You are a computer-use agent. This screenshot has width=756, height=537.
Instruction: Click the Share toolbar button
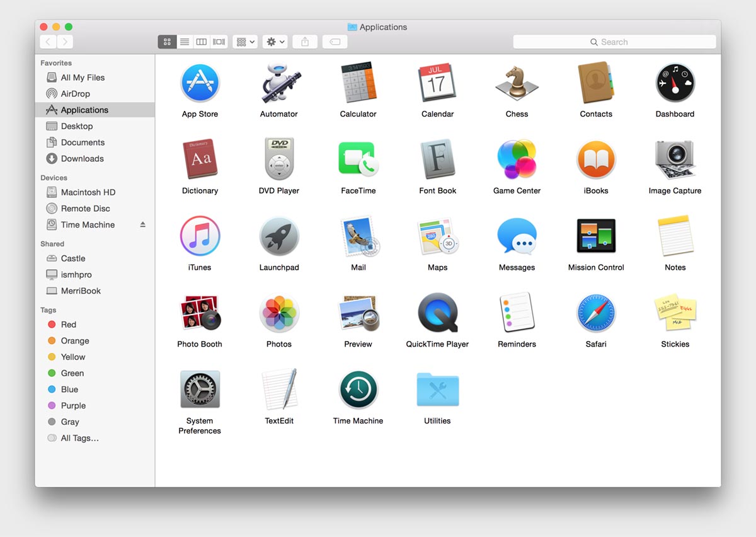[305, 42]
